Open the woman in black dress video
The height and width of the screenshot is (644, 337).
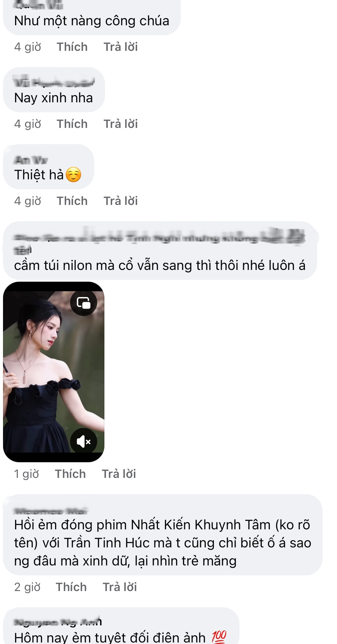(54, 372)
